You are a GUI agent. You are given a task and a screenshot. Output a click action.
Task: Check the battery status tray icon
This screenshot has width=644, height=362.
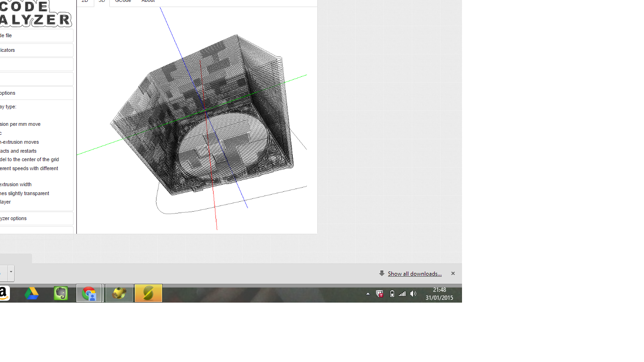(x=392, y=294)
